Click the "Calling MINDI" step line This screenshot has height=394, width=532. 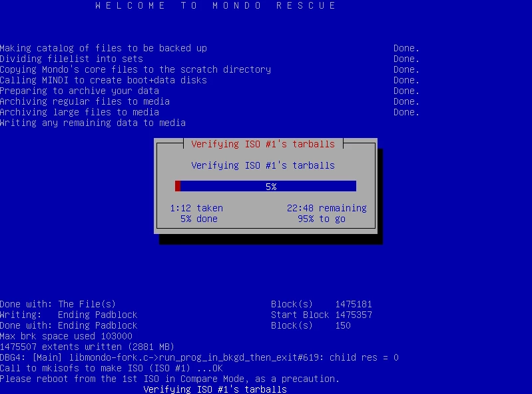click(x=103, y=80)
